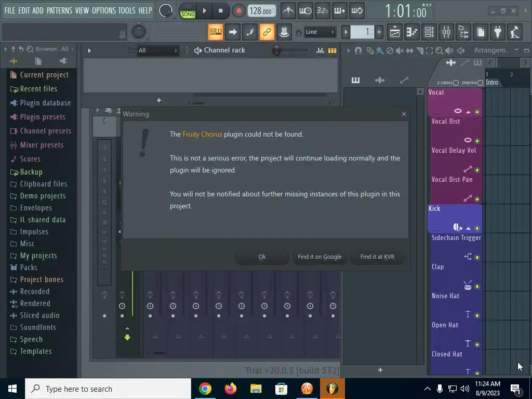Screen dimensions: 532x399
Task: Click the typing keyboard to piano icon
Action: [x=216, y=32]
